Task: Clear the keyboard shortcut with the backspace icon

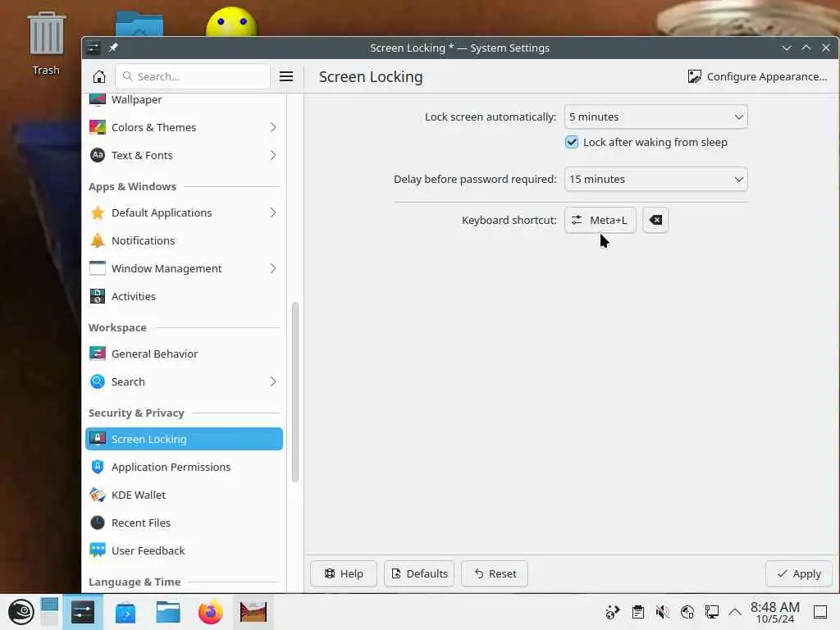Action: click(x=655, y=220)
